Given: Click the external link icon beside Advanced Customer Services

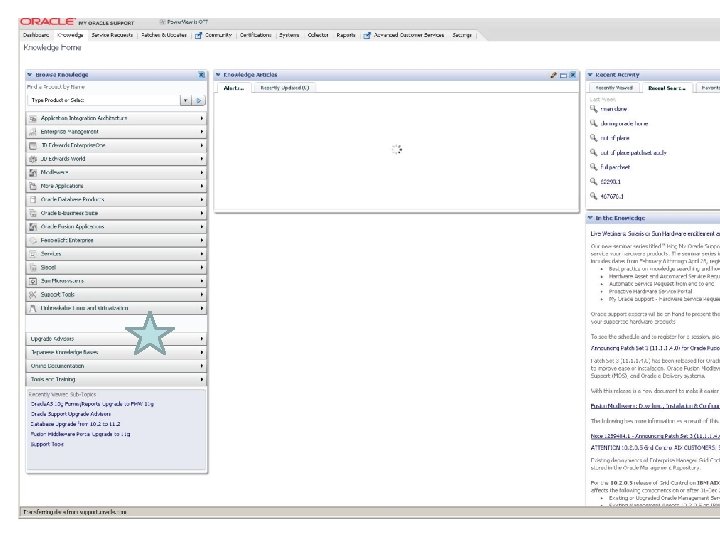Looking at the screenshot, I should [x=367, y=35].
